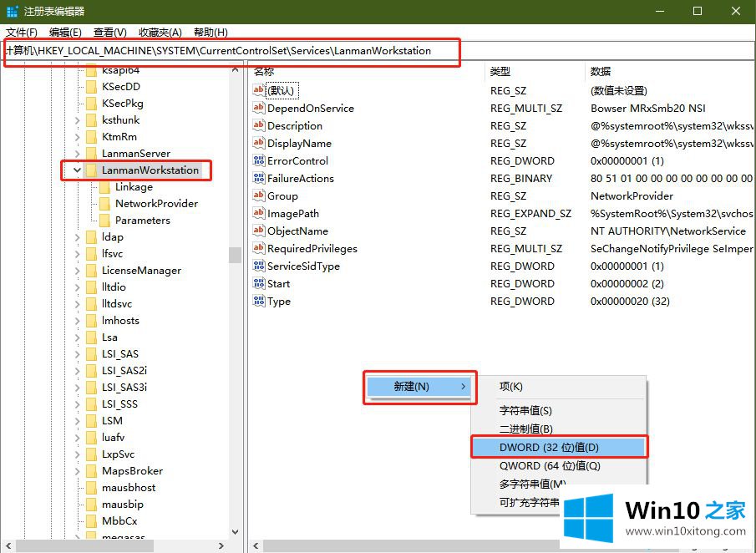The height and width of the screenshot is (553, 756).
Task: Click the DWORD icon beside ErrorControl
Action: [x=259, y=160]
